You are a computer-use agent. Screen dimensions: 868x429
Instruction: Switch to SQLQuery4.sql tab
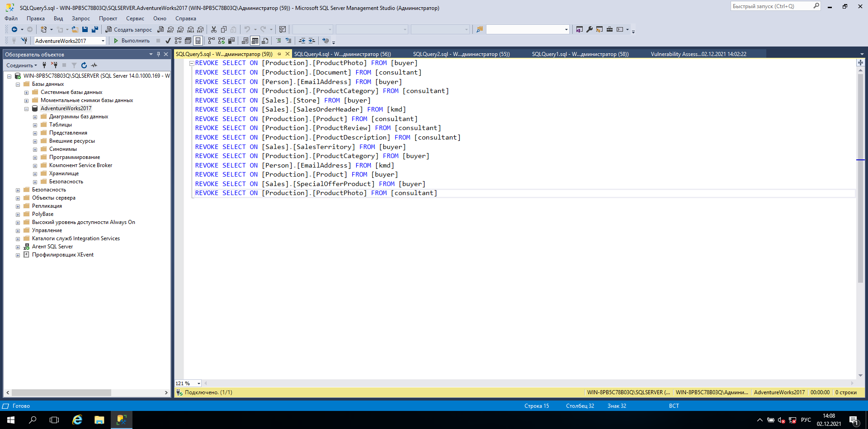point(342,54)
